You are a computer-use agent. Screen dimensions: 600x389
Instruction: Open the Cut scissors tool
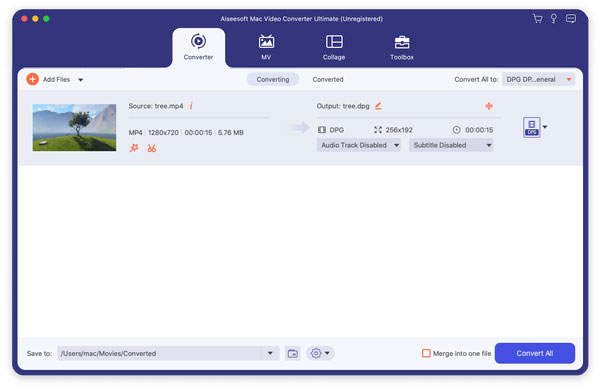tap(152, 148)
